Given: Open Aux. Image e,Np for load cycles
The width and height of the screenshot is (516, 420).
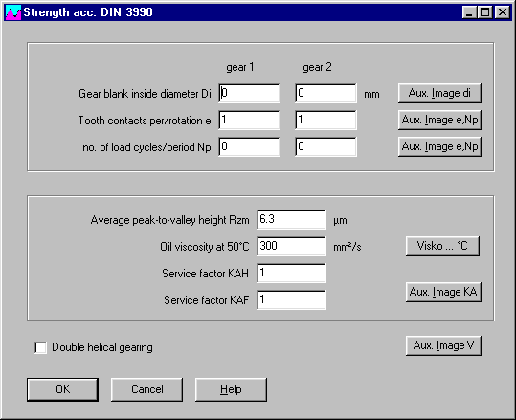Looking at the screenshot, I should (439, 146).
